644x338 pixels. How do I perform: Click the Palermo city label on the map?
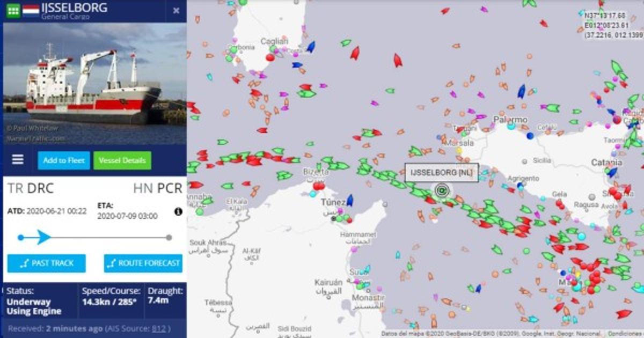(510, 119)
